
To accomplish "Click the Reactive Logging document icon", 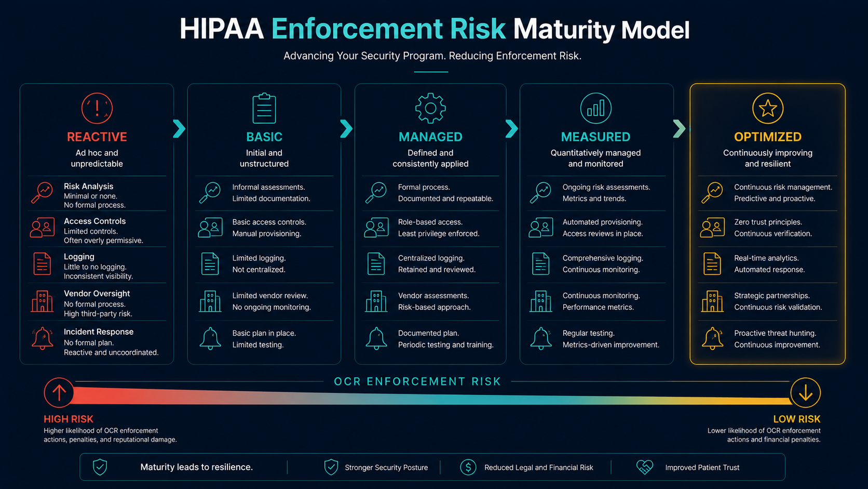I will click(42, 263).
